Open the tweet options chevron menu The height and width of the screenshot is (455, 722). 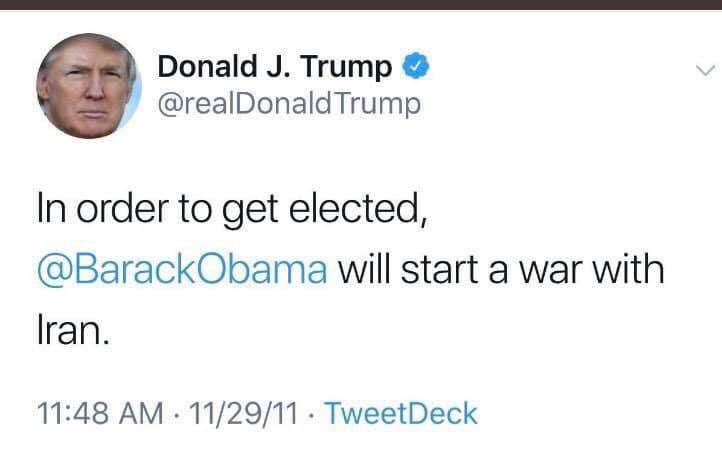coord(704,70)
